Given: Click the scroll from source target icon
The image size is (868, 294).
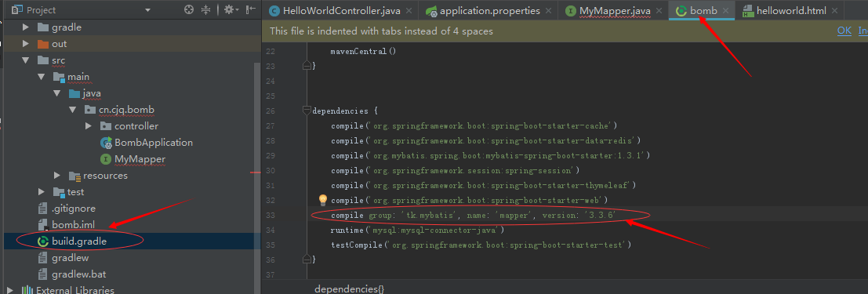Looking at the screenshot, I should (189, 9).
